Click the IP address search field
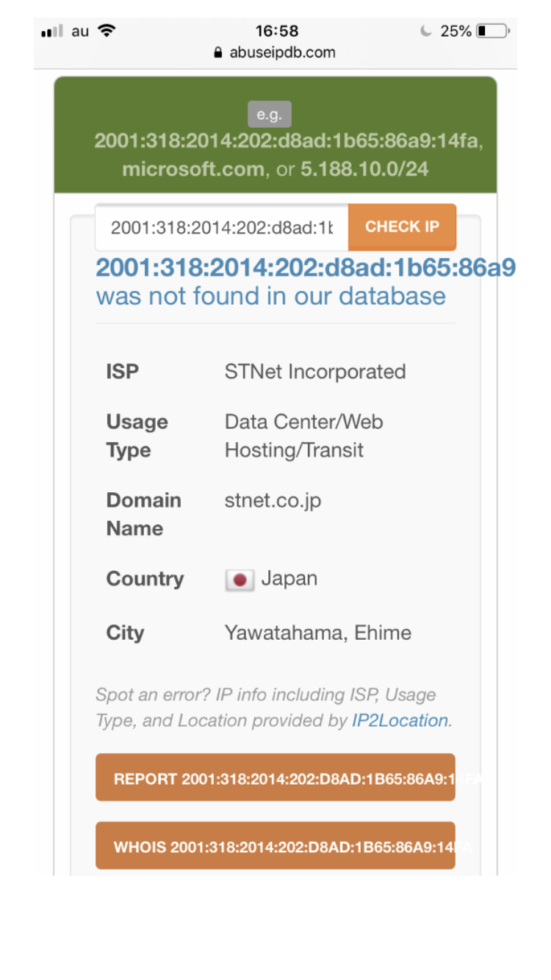 coord(222,227)
